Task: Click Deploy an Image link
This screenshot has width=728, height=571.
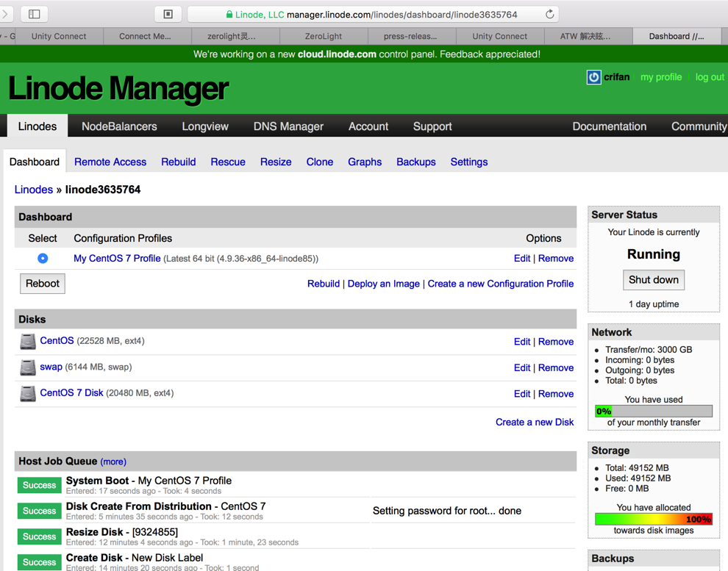Action: click(384, 284)
